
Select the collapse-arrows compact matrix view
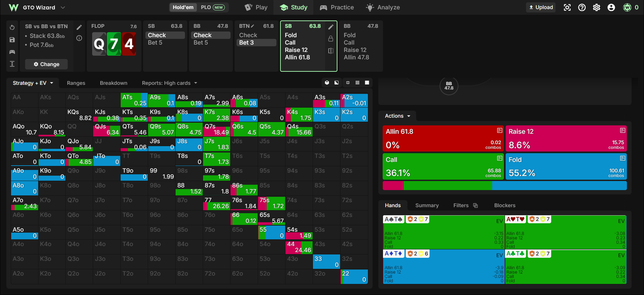coord(348,83)
